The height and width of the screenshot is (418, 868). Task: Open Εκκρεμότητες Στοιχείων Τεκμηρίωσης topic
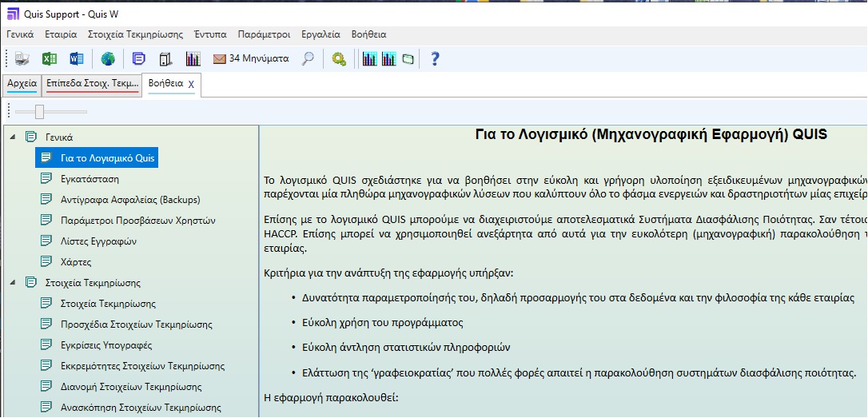pyautogui.click(x=143, y=365)
